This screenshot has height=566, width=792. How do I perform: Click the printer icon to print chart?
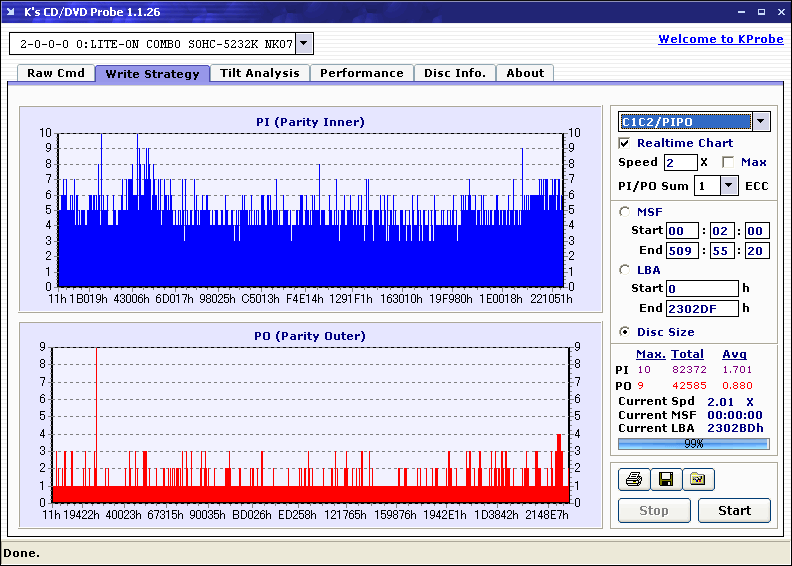click(633, 480)
